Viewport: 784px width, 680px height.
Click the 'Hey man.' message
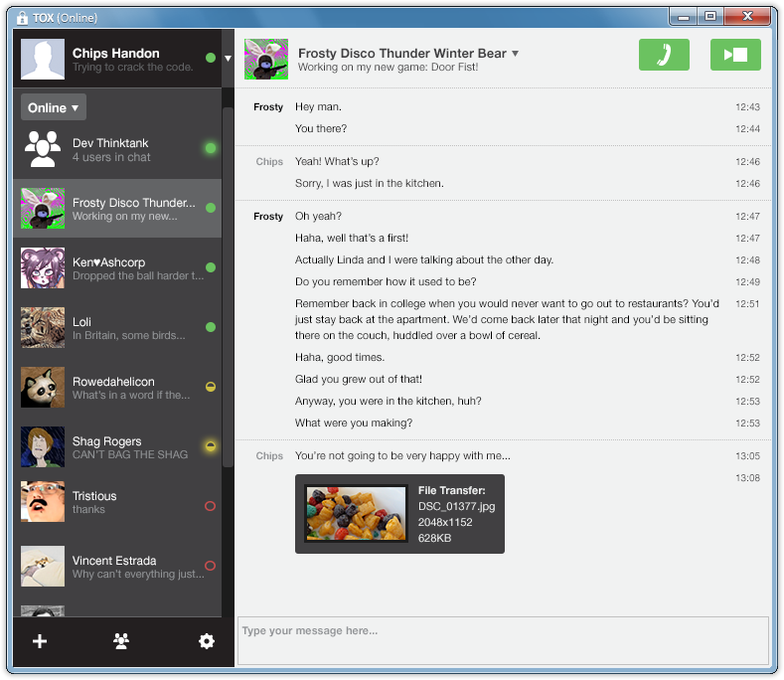(x=318, y=107)
